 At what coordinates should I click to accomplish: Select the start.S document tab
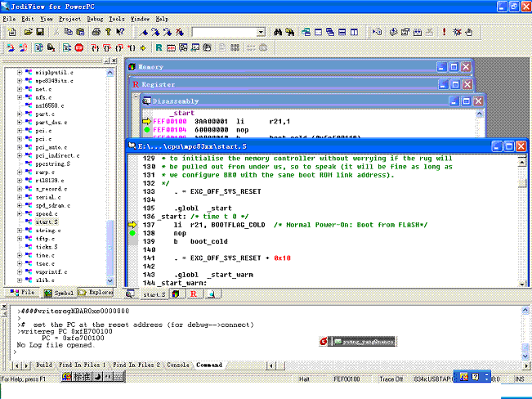(154, 294)
